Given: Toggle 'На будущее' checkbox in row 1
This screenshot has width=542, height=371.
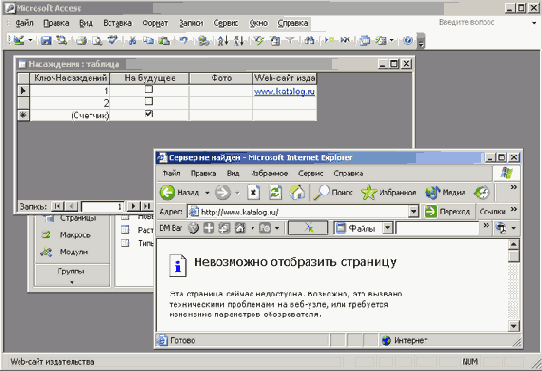Looking at the screenshot, I should click(x=149, y=89).
